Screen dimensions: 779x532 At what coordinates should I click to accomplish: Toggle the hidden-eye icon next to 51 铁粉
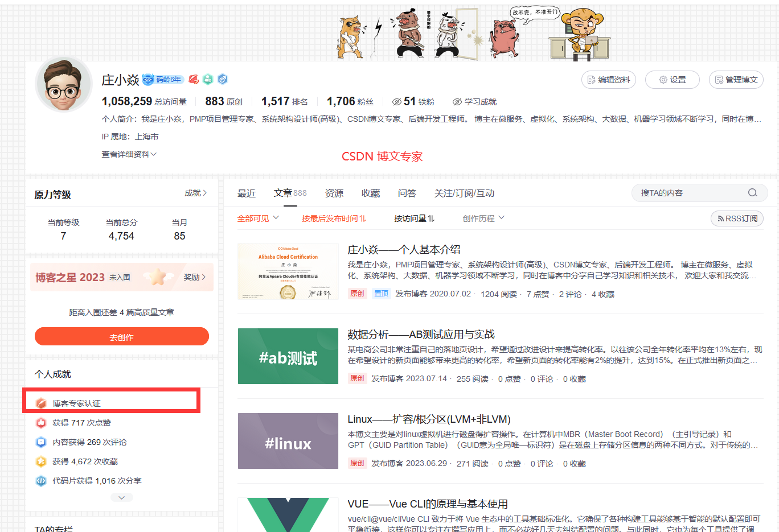(397, 102)
